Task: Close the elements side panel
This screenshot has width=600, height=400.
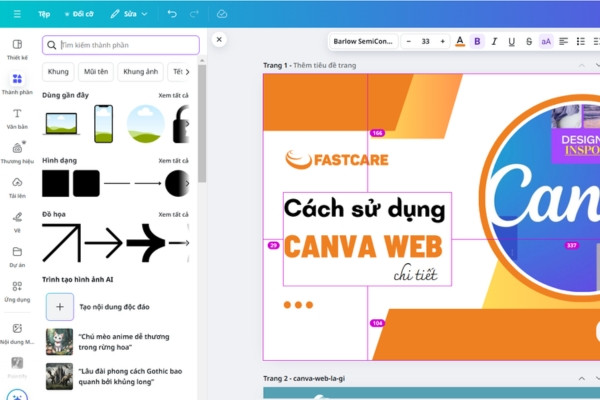Action: [219, 39]
